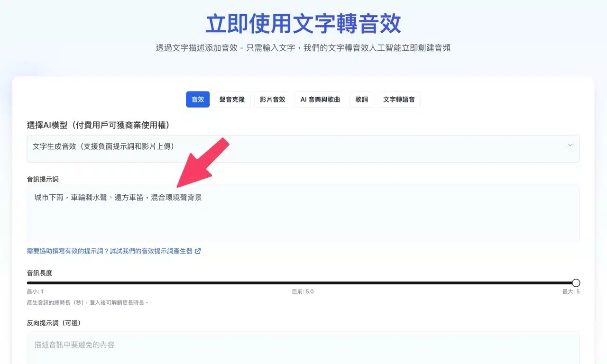Go to the AI 音樂與歌曲 tab

pyautogui.click(x=320, y=100)
